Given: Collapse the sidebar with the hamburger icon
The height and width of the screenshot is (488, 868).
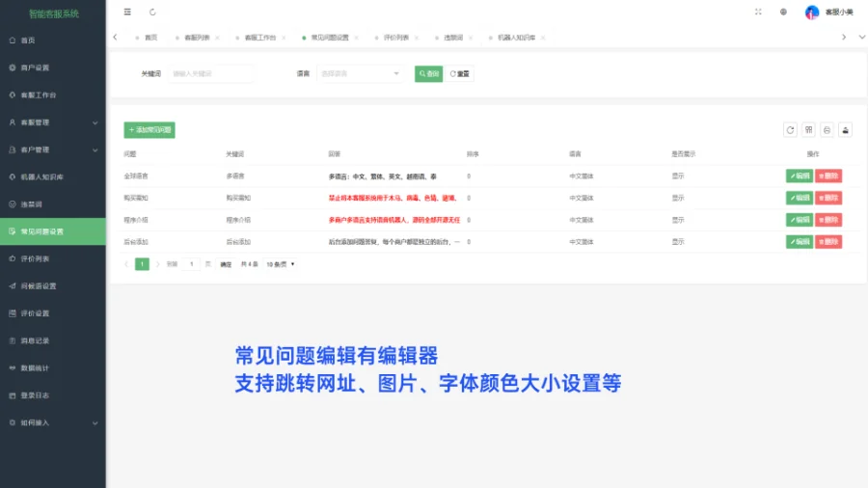Looking at the screenshot, I should pyautogui.click(x=127, y=13).
